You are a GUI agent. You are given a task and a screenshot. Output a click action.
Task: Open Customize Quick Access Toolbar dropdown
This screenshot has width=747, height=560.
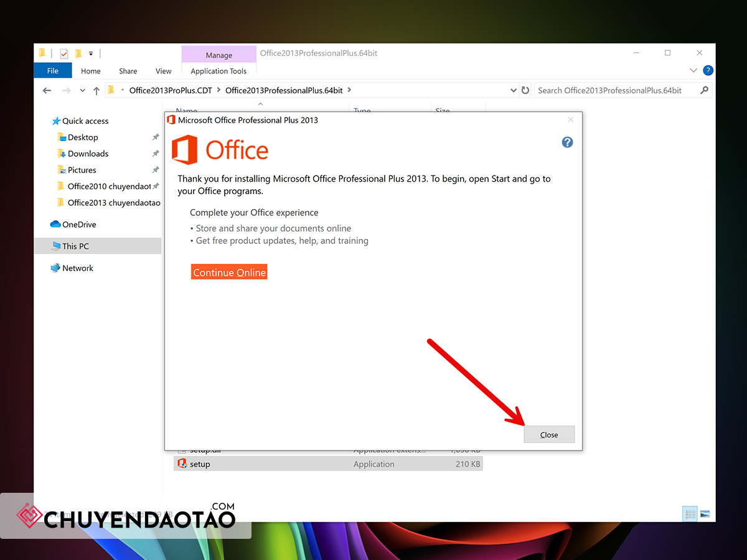pos(91,54)
